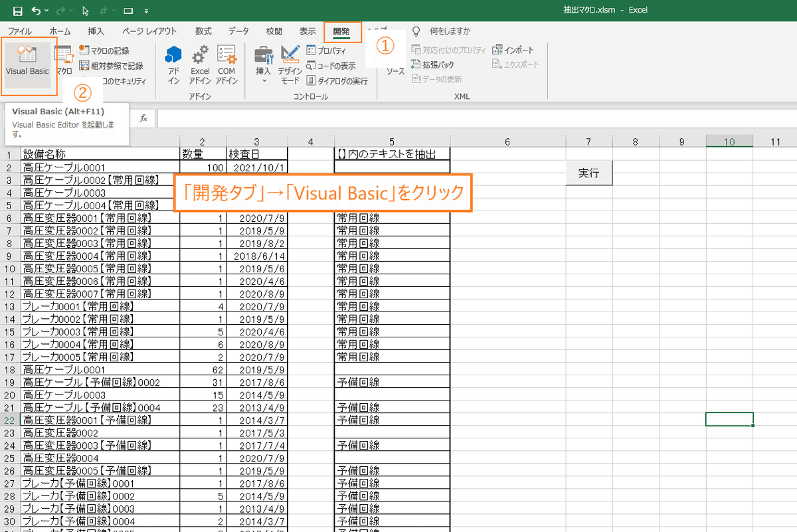Select the 設備名称 header cell
The image size is (797, 532).
pos(100,154)
